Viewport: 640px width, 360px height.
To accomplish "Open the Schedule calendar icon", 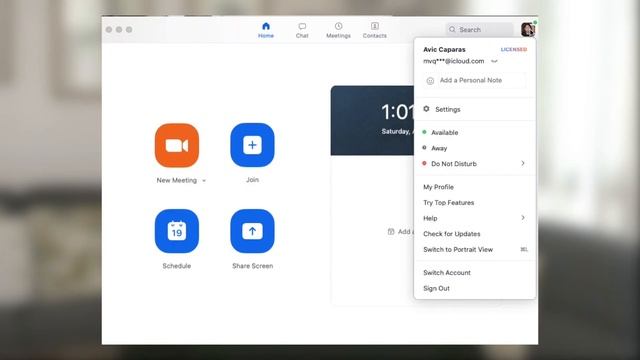I will click(x=177, y=231).
